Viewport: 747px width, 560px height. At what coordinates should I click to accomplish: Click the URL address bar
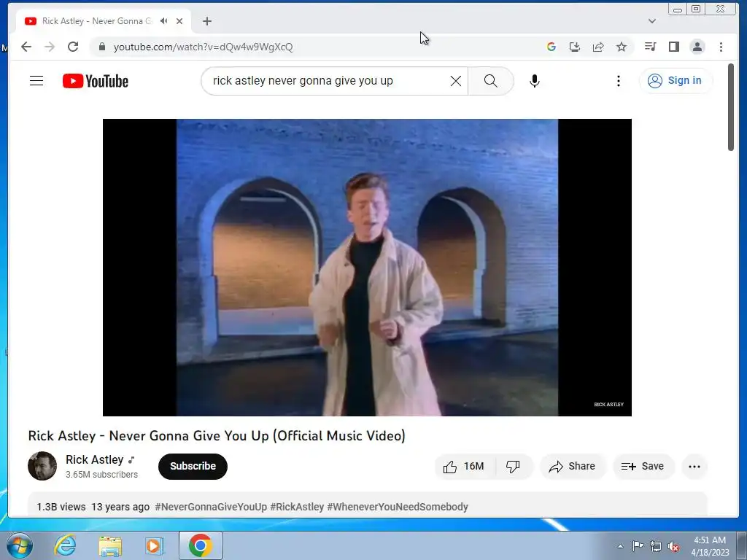pyautogui.click(x=314, y=47)
